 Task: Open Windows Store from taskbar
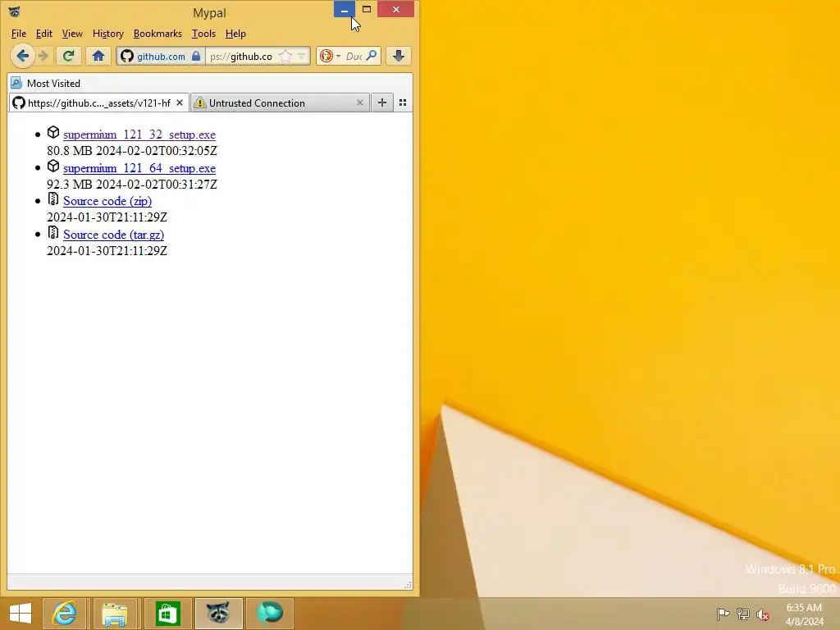[167, 614]
